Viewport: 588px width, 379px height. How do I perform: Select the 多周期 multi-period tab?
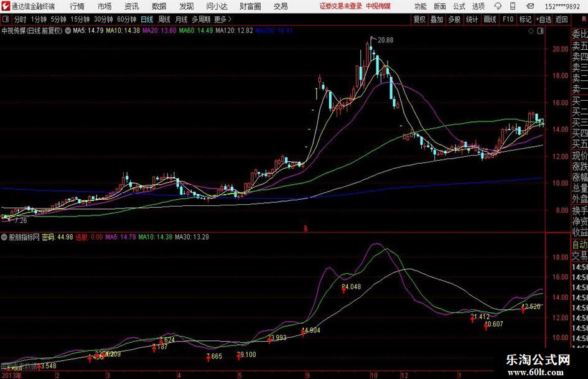[201, 19]
